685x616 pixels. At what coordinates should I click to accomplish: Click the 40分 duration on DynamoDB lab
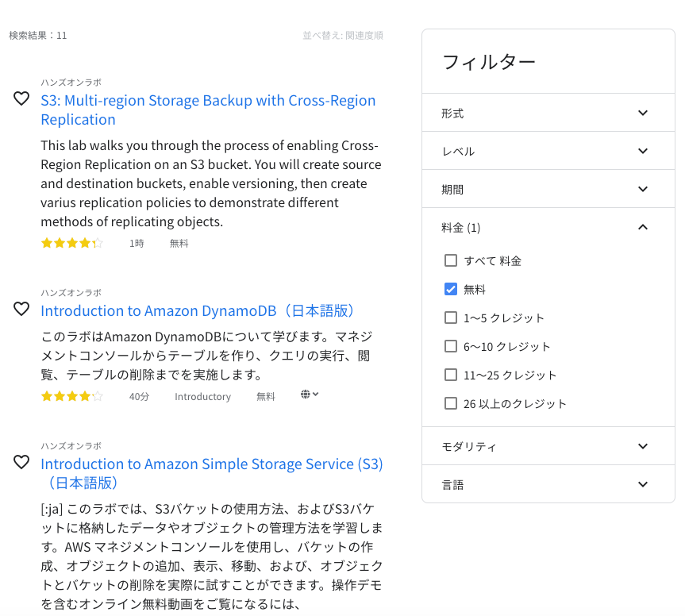139,397
